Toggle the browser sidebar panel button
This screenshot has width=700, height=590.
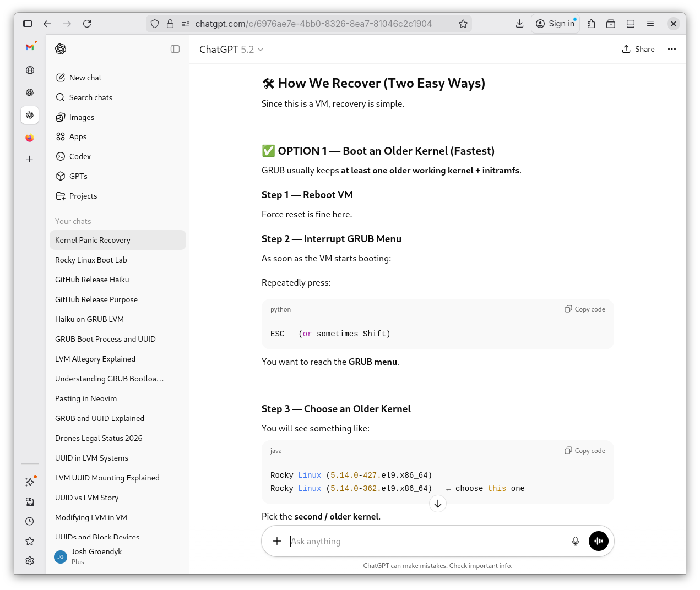(28, 24)
